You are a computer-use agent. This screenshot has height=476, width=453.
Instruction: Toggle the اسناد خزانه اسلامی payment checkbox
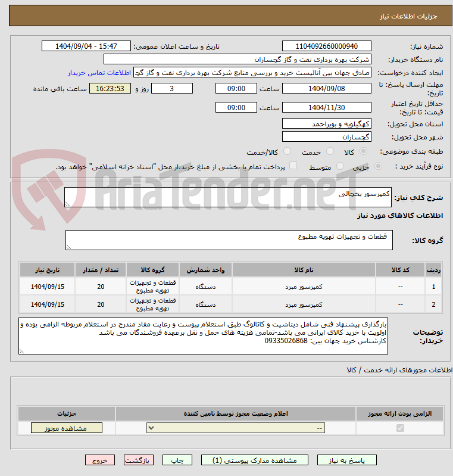(x=293, y=166)
